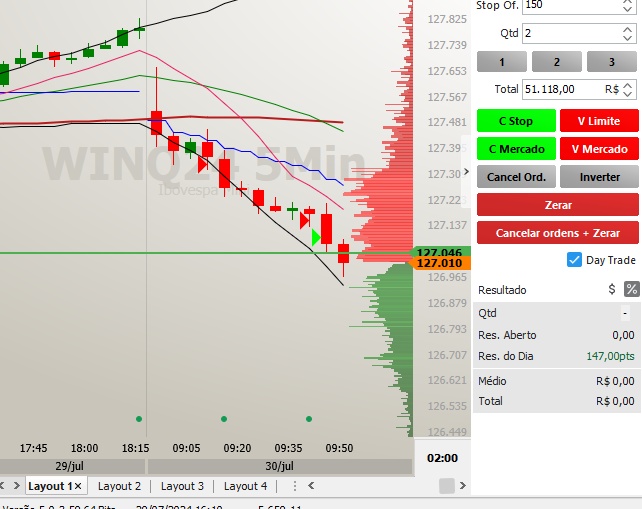Click the 09:50 time axis label
642x509 pixels.
(339, 448)
